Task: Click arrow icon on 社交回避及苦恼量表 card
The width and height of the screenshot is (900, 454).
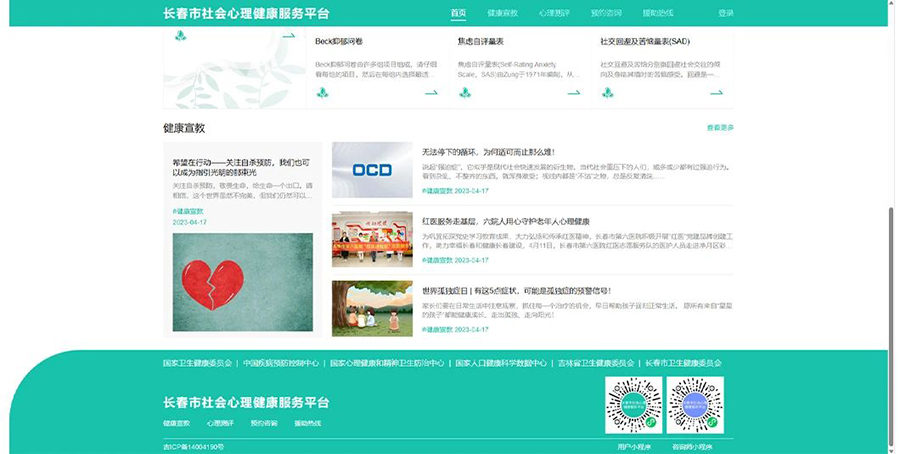Action: point(715,93)
